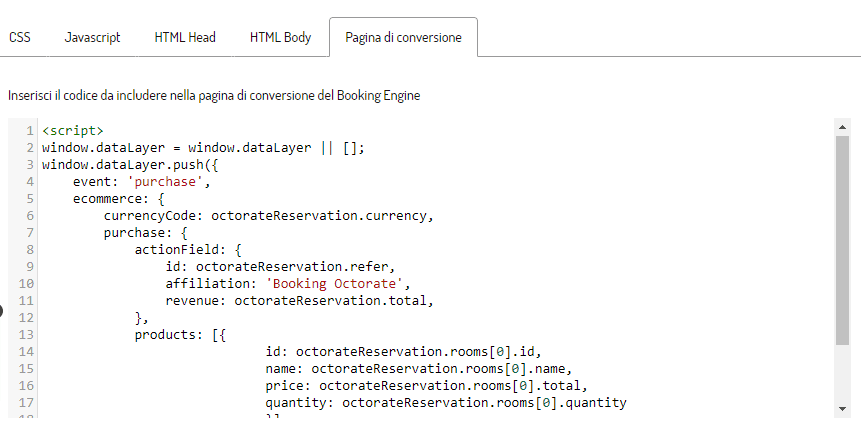Switch to the CSS tab
Viewport: 861px width, 428px height.
click(20, 37)
